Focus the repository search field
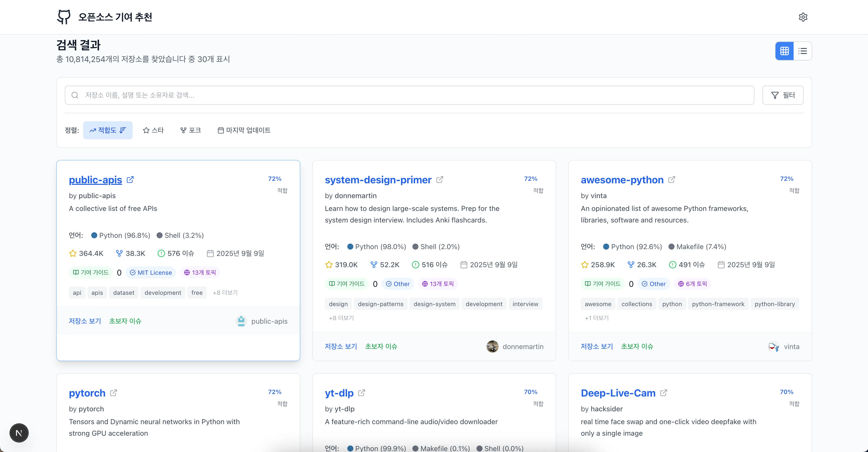The image size is (868, 452). [x=409, y=95]
